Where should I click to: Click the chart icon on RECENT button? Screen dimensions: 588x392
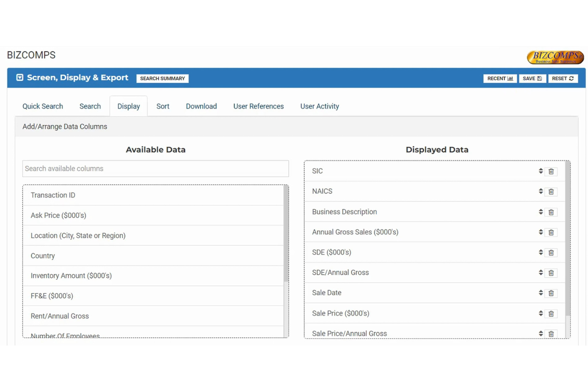click(x=510, y=78)
